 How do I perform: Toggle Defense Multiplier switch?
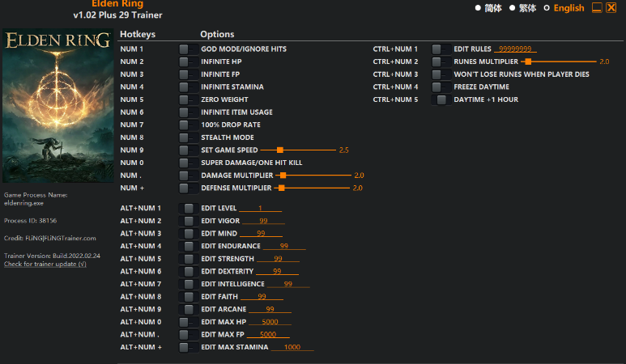(x=189, y=188)
